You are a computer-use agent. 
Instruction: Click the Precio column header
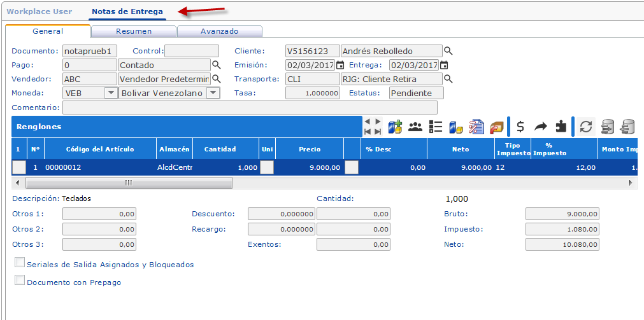click(310, 149)
